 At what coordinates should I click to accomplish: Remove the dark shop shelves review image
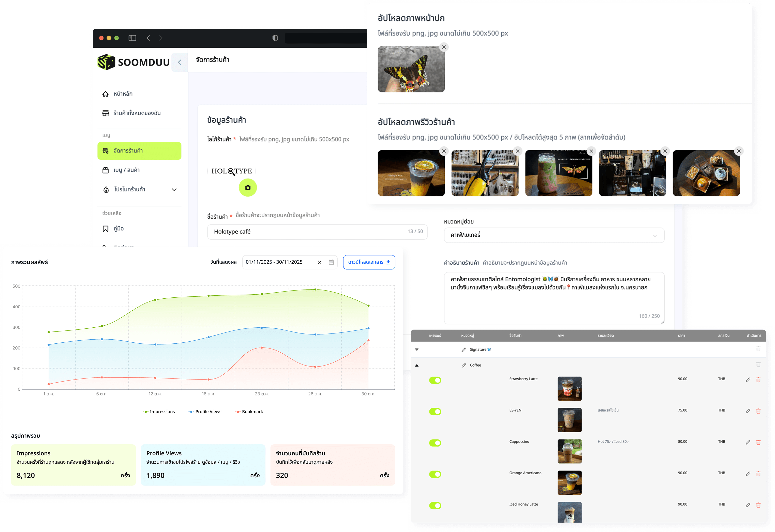click(665, 151)
